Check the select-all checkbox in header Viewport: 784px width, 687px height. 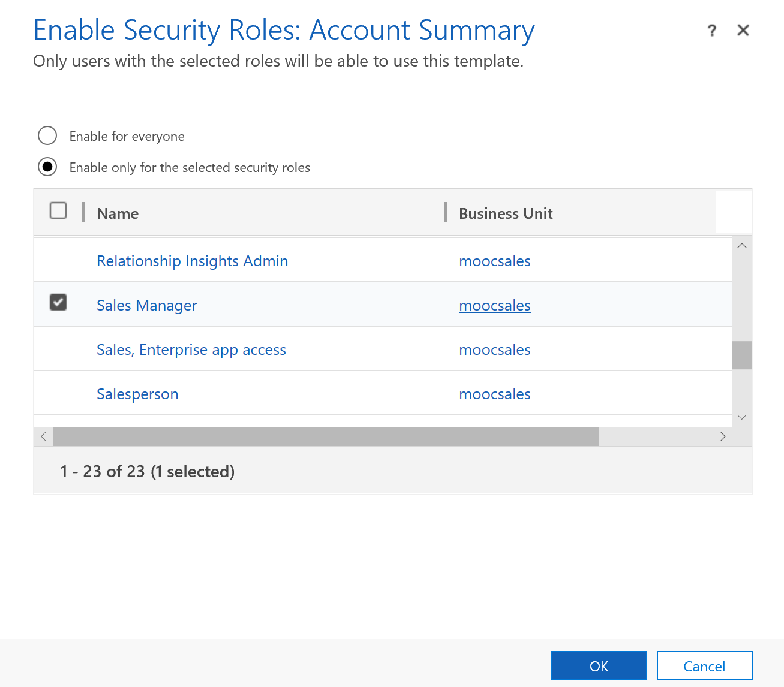tap(58, 210)
